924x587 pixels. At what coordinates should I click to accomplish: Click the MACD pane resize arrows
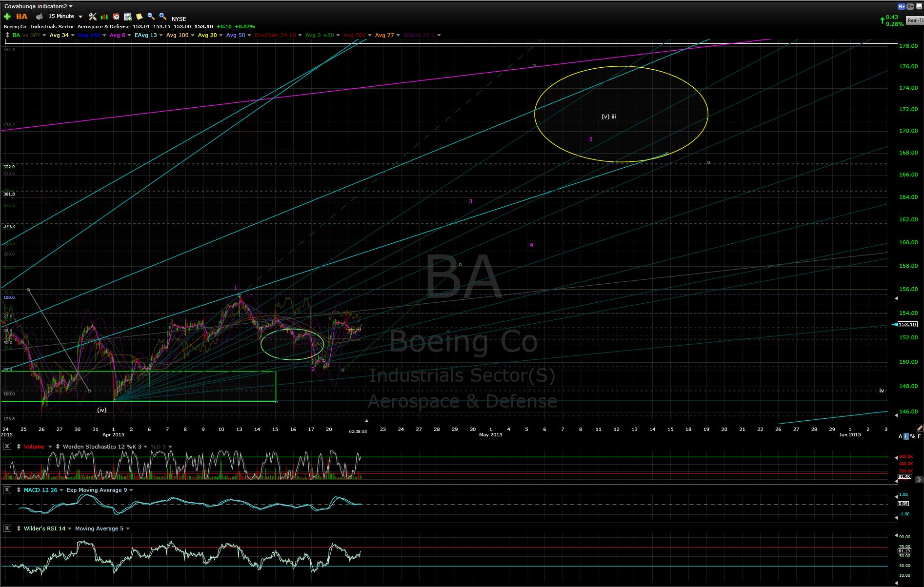click(x=20, y=490)
